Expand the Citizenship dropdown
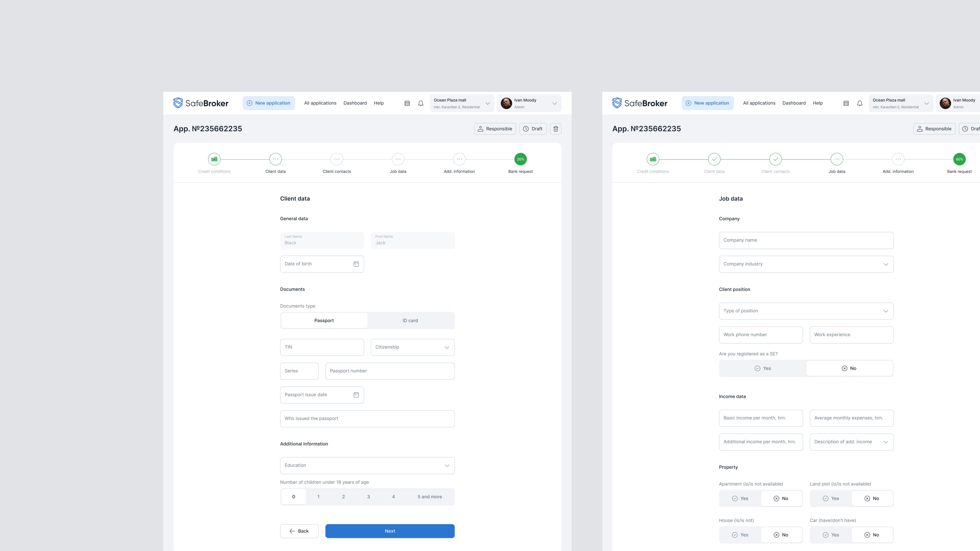 [412, 347]
